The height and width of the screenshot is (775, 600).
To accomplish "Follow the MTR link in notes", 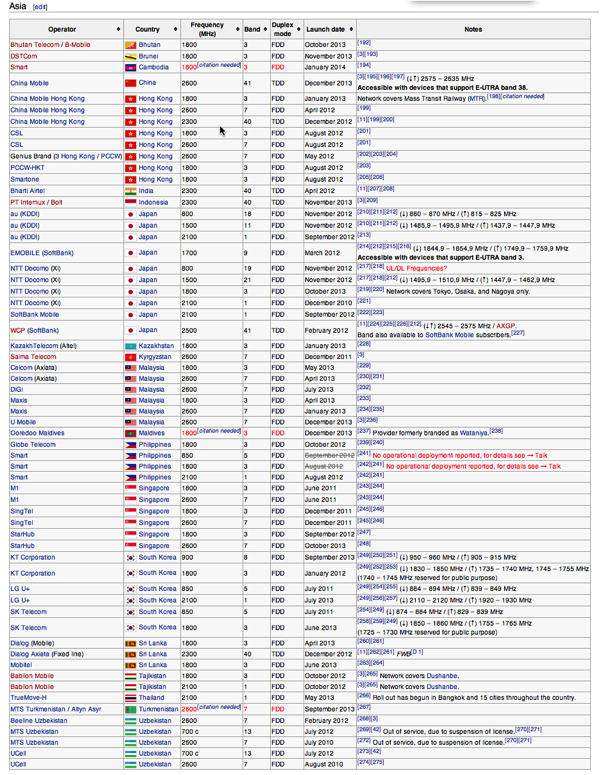I will pyautogui.click(x=476, y=98).
